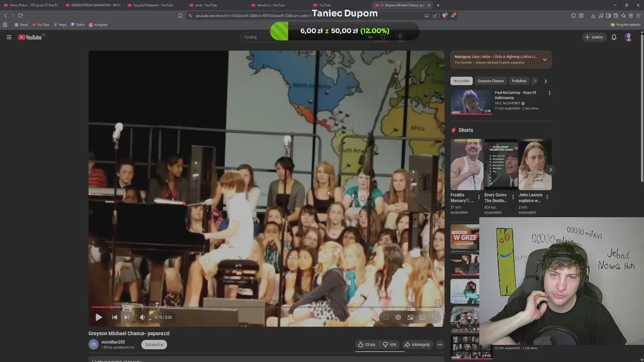Viewport: 644px width, 362px height.
Task: Open the browser main menu icon
Action: (x=638, y=16)
